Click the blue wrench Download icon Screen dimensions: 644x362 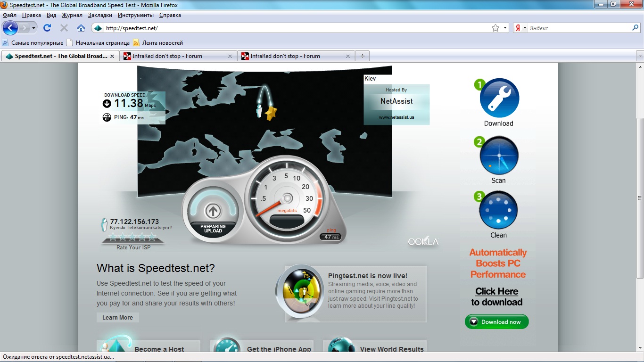tap(499, 98)
